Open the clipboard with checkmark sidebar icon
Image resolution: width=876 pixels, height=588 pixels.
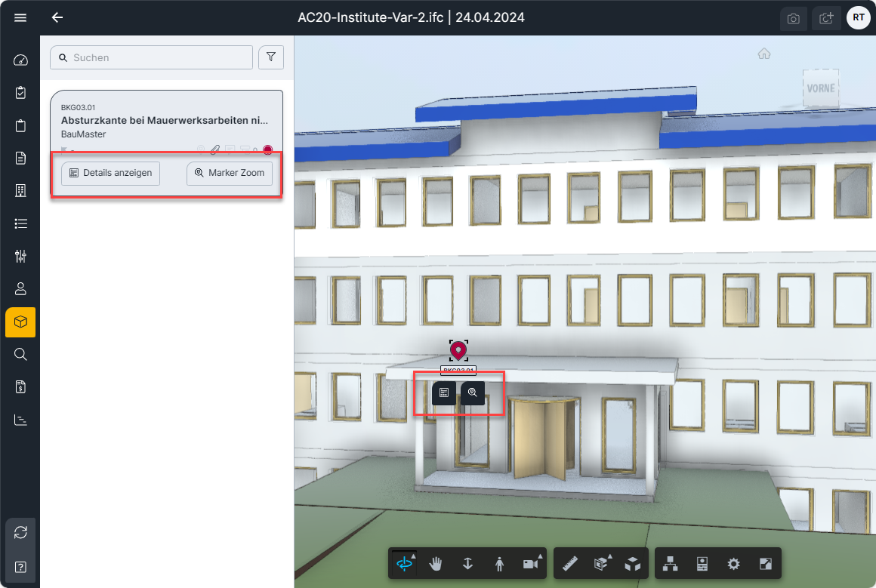point(20,93)
